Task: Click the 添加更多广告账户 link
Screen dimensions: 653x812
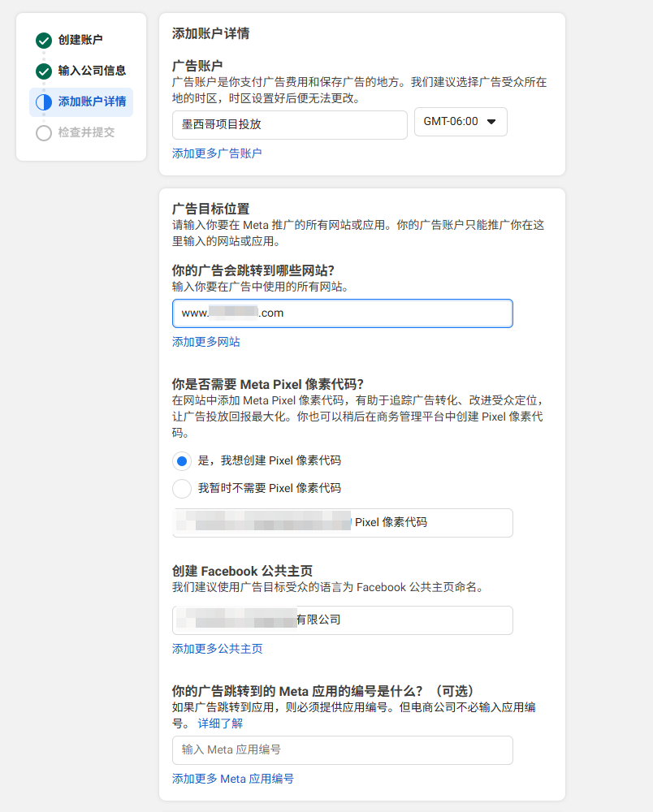Action: (x=217, y=153)
